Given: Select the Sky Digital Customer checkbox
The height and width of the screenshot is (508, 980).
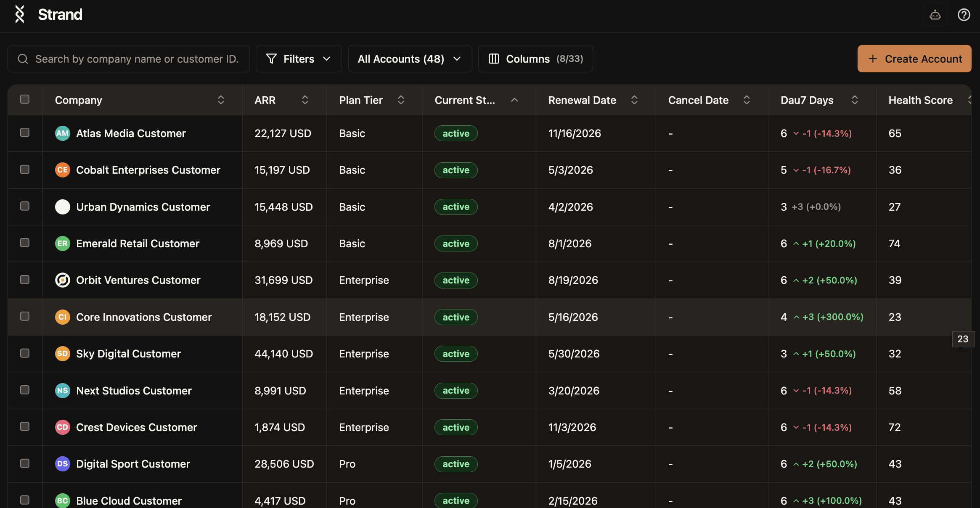Looking at the screenshot, I should pos(25,353).
